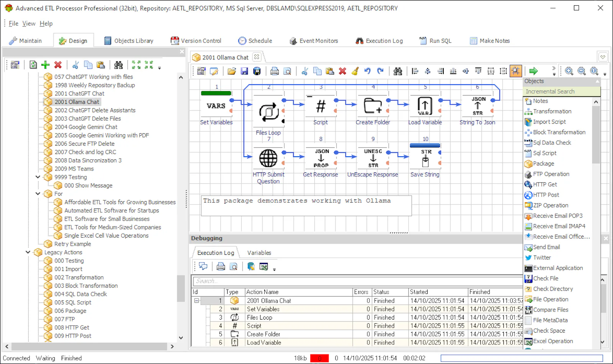The width and height of the screenshot is (613, 364).
Task: Open zoom toolbar overflow dropdown arrow
Action: [x=605, y=74]
